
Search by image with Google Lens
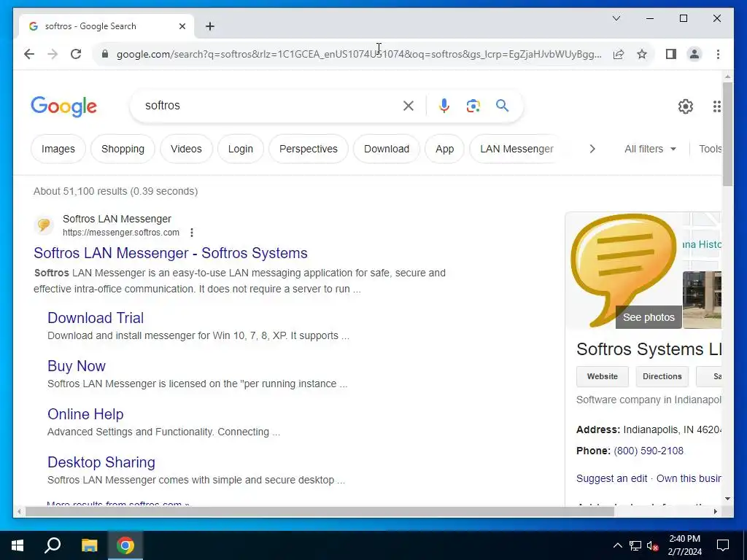pos(473,106)
